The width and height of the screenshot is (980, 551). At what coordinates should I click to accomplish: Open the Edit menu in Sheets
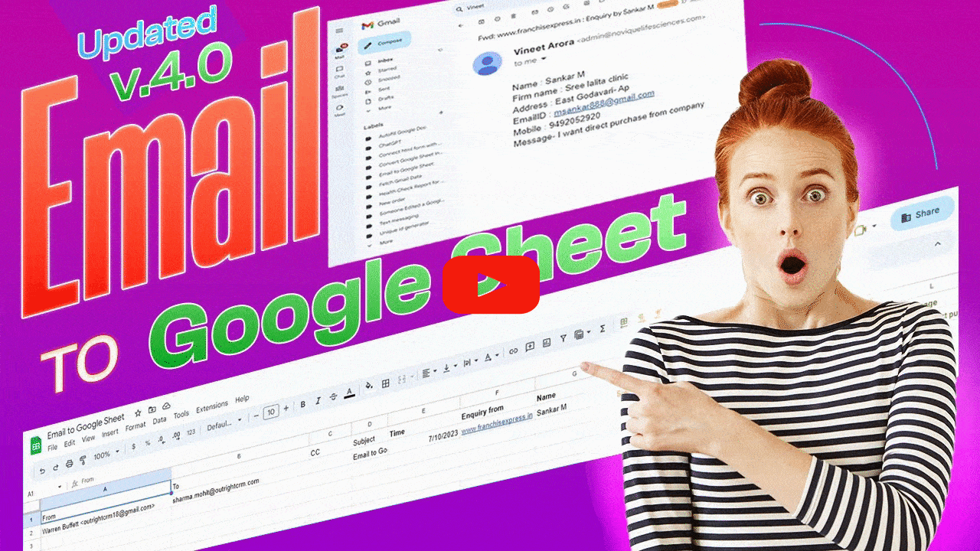pyautogui.click(x=70, y=443)
